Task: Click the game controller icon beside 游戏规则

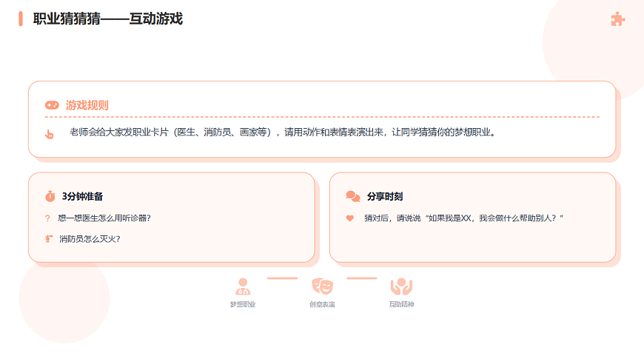Action: (x=52, y=106)
